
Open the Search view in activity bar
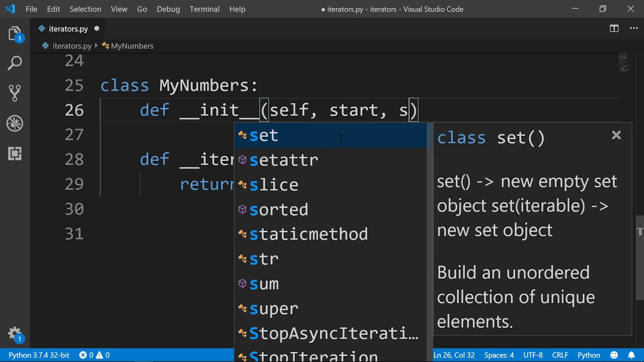tap(15, 63)
